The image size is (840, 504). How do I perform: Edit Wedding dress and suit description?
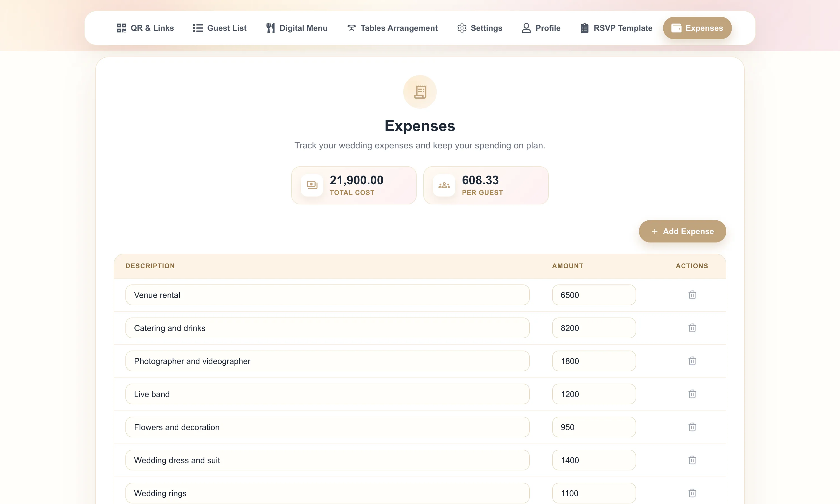[327, 460]
